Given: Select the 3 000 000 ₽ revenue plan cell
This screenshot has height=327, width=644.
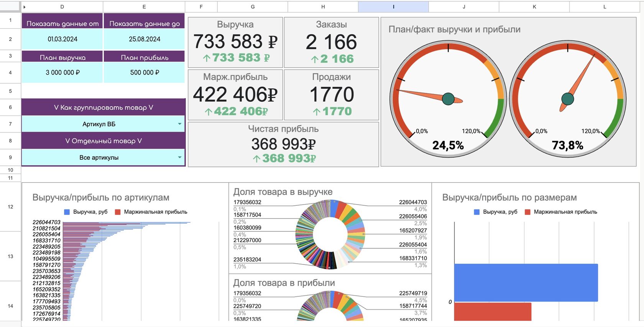Looking at the screenshot, I should [62, 73].
